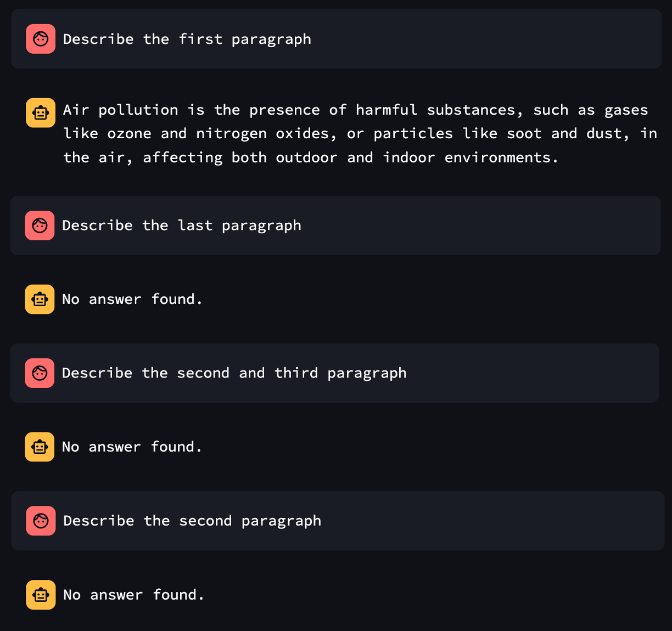This screenshot has height=631, width=672.
Task: Click the word "substances" in the answer
Action: point(471,110)
